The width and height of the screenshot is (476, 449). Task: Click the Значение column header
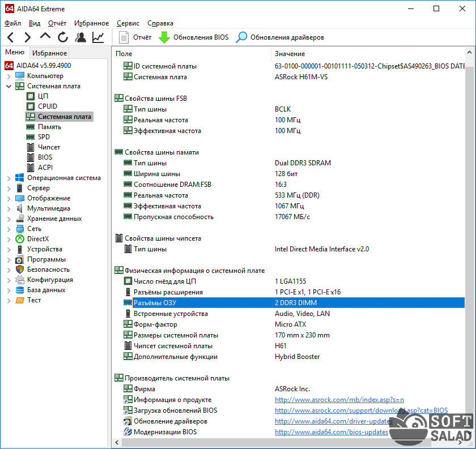(x=290, y=53)
